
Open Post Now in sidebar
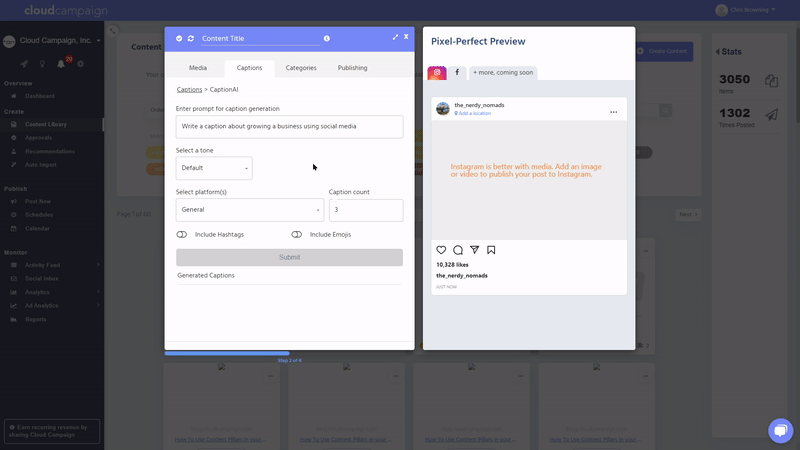[38, 202]
